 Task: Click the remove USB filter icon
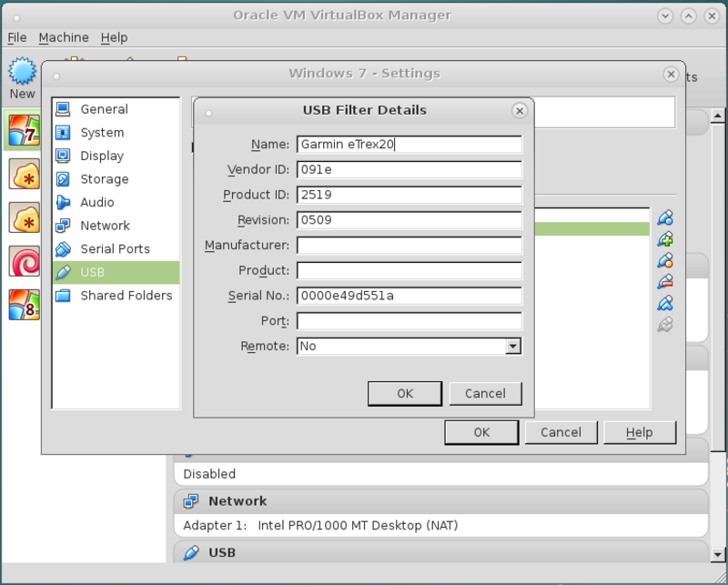[665, 281]
